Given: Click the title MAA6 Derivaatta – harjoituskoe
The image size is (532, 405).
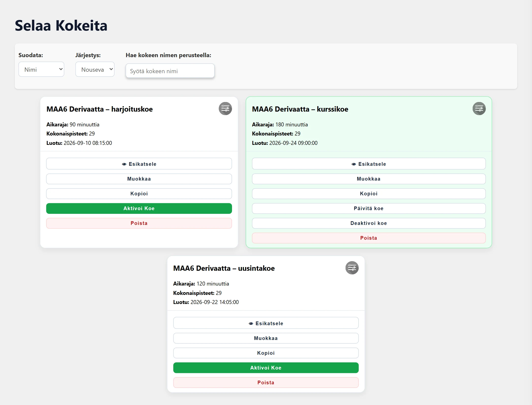Looking at the screenshot, I should click(100, 109).
